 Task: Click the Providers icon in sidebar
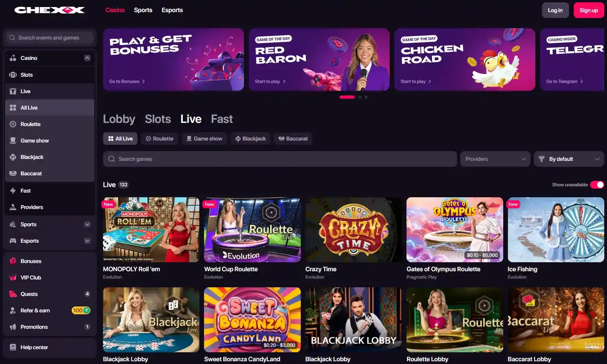[x=13, y=207]
